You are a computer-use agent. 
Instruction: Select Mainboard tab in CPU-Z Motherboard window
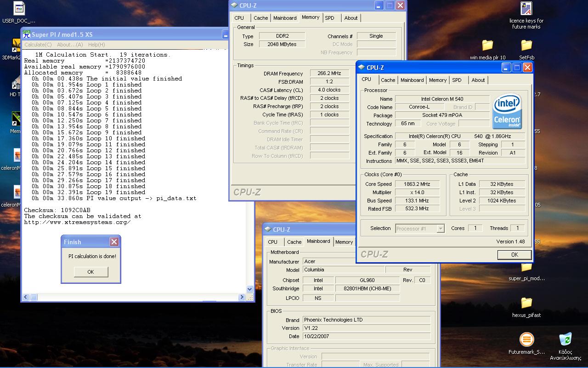(x=318, y=241)
